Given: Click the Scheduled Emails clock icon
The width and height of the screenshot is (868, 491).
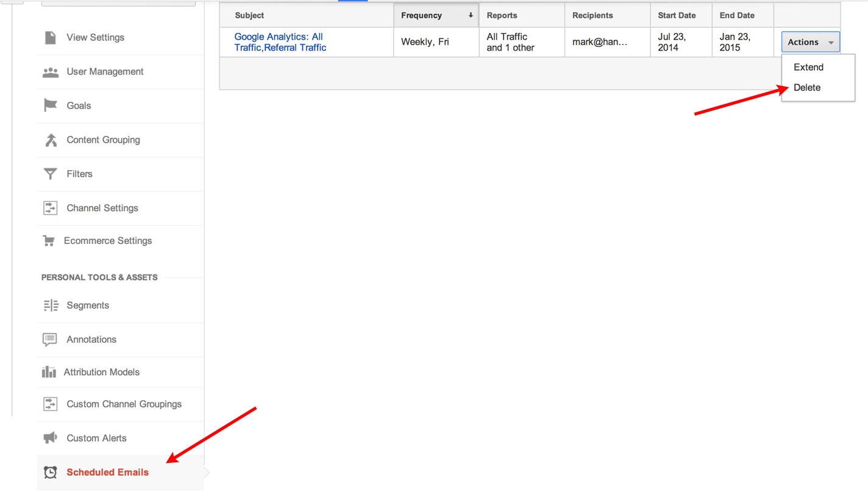Looking at the screenshot, I should point(51,472).
